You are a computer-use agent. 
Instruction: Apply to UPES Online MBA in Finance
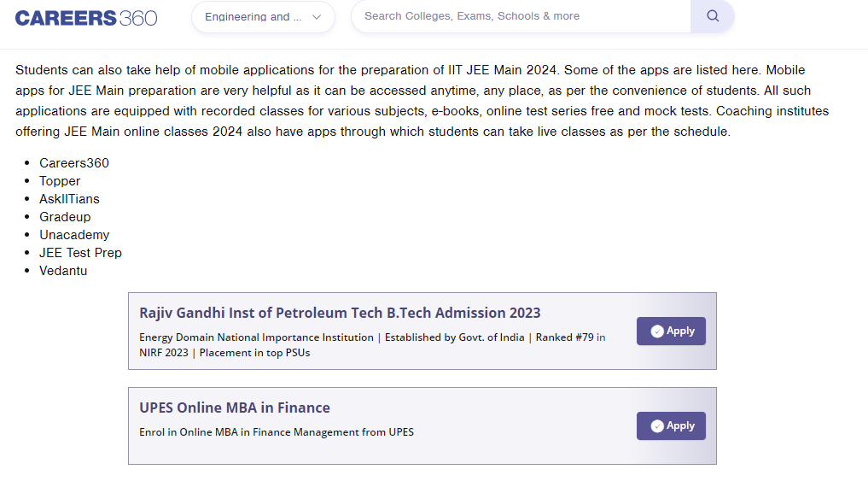tap(672, 426)
